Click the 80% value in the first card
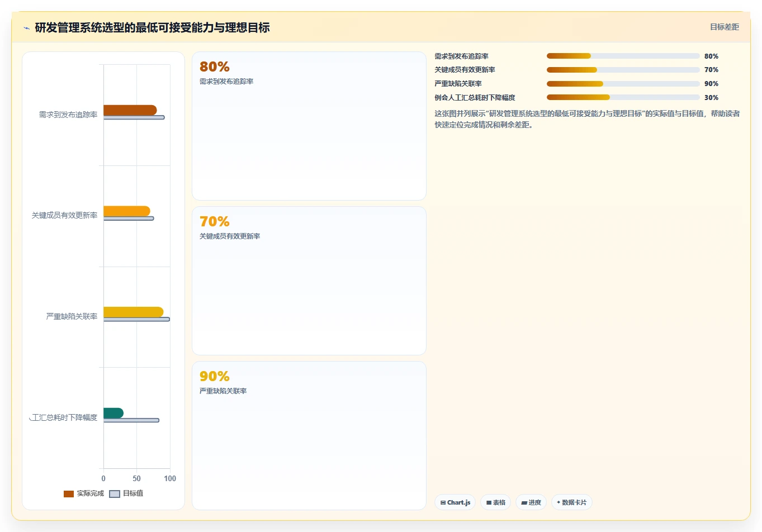Viewport: 762px width, 532px height. 215,66
